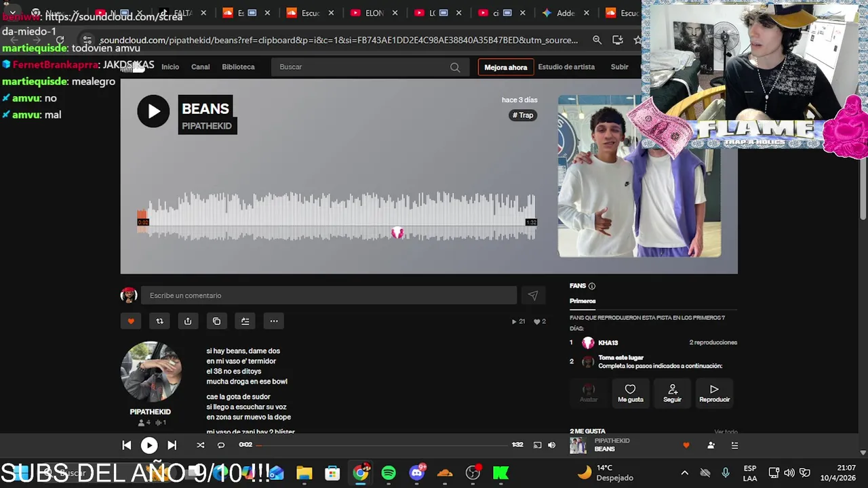Copy the track link with the copy icon
Viewport: 868px width, 488px height.
[x=216, y=321]
